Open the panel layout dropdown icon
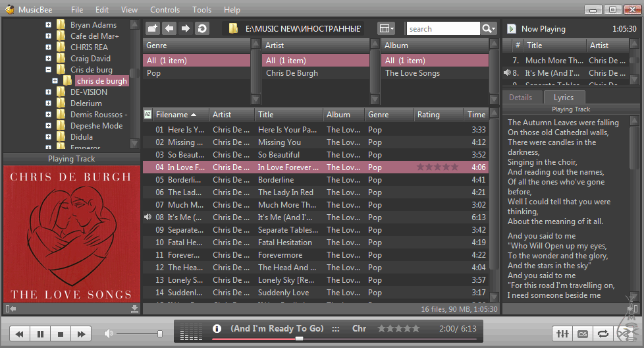The height and width of the screenshot is (348, 644). point(387,28)
